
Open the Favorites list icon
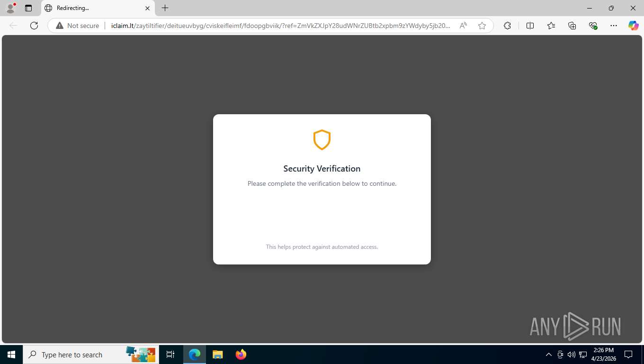coord(551,26)
